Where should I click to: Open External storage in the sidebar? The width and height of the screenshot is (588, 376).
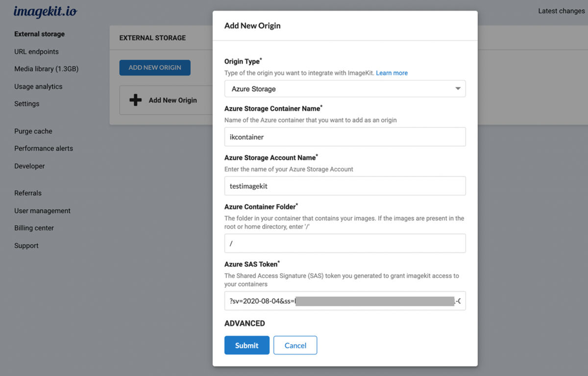point(39,34)
